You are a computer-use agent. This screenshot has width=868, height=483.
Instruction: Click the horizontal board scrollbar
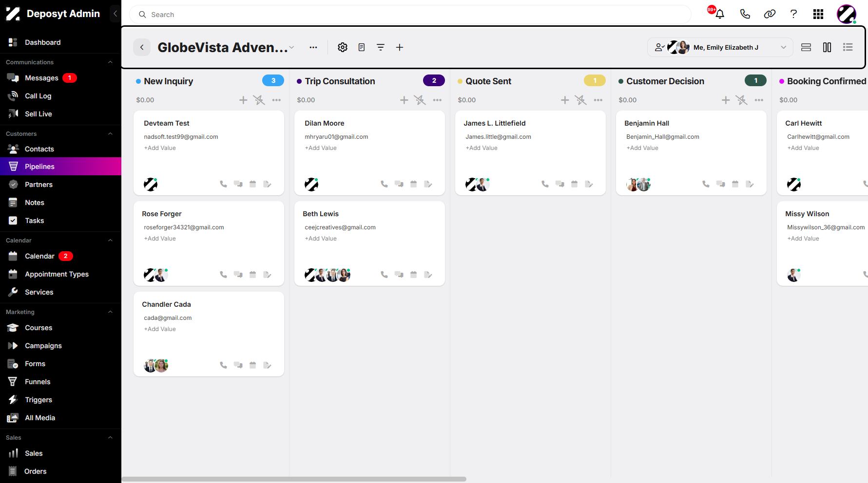(x=294, y=479)
